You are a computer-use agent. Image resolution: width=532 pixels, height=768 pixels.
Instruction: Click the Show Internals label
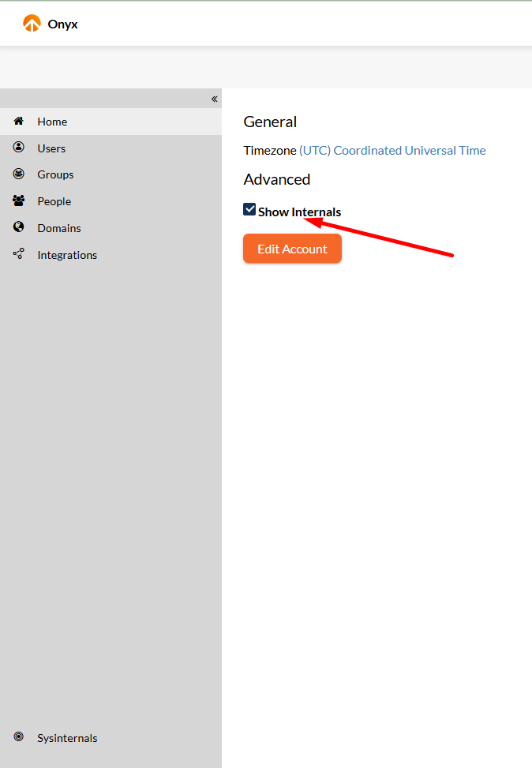coord(299,212)
